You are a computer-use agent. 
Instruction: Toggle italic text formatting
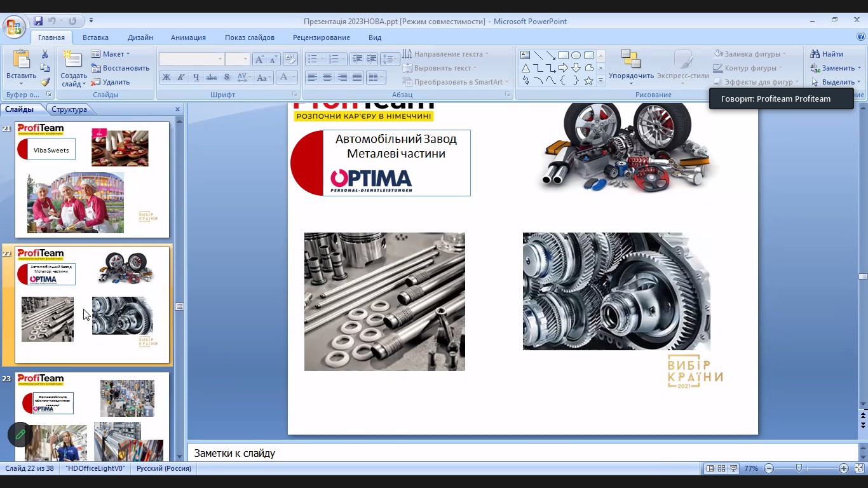(x=181, y=78)
